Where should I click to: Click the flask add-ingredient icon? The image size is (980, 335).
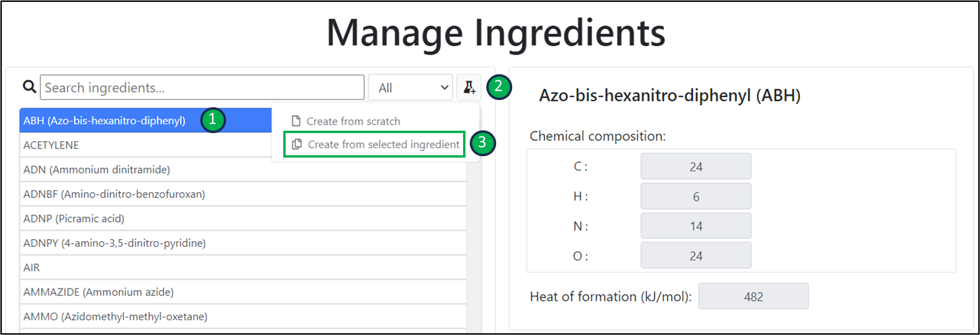tap(469, 87)
